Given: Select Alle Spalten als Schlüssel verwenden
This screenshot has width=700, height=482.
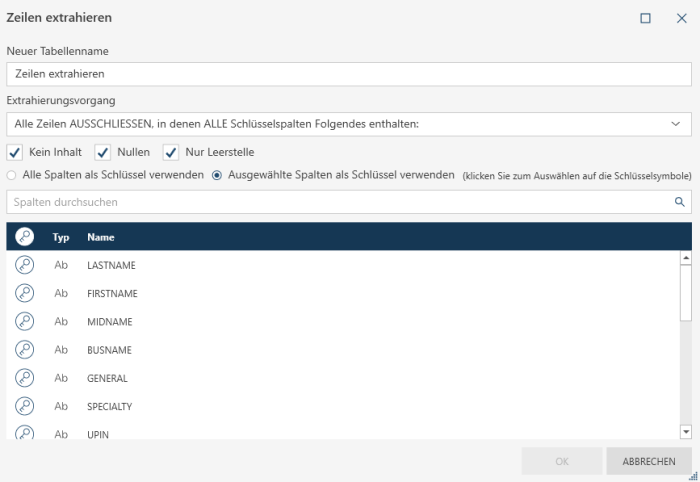Looking at the screenshot, I should tap(12, 175).
